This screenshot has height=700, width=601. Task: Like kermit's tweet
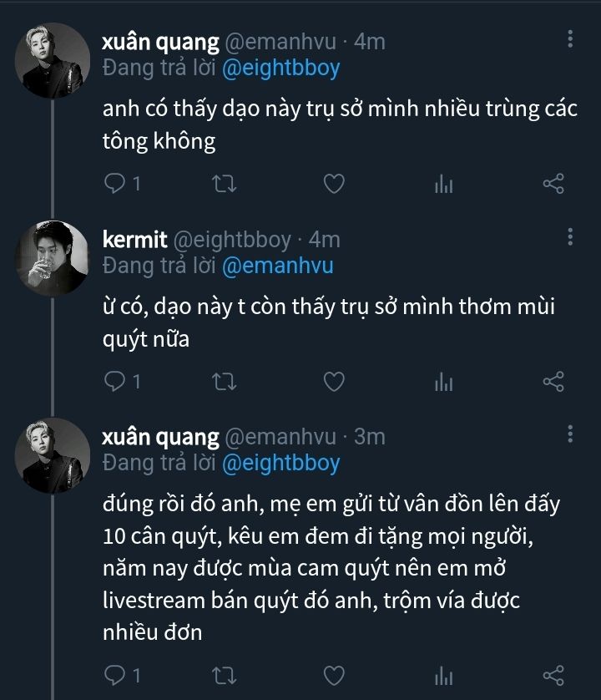pyautogui.click(x=334, y=382)
